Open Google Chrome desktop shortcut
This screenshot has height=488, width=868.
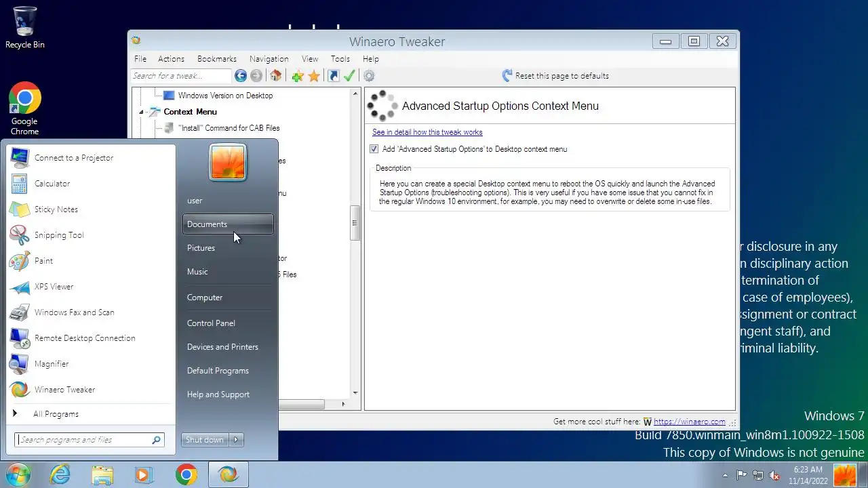(24, 109)
